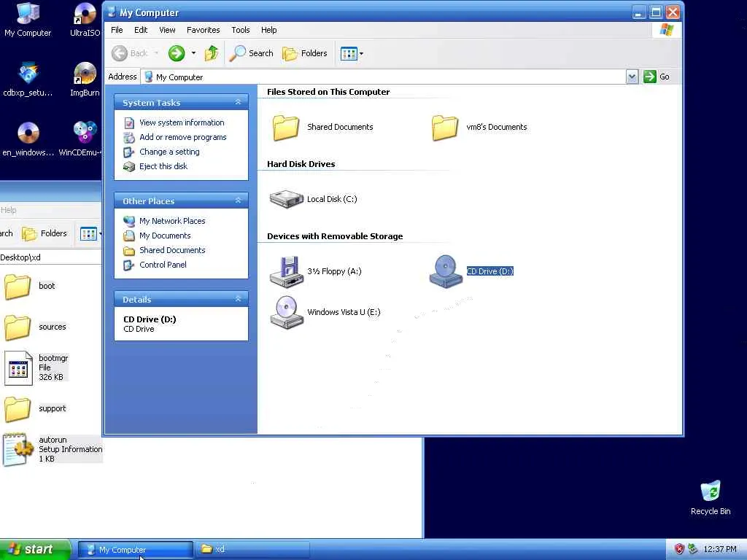Select the autorun setup information file
The width and height of the screenshot is (747, 560).
coord(52,449)
